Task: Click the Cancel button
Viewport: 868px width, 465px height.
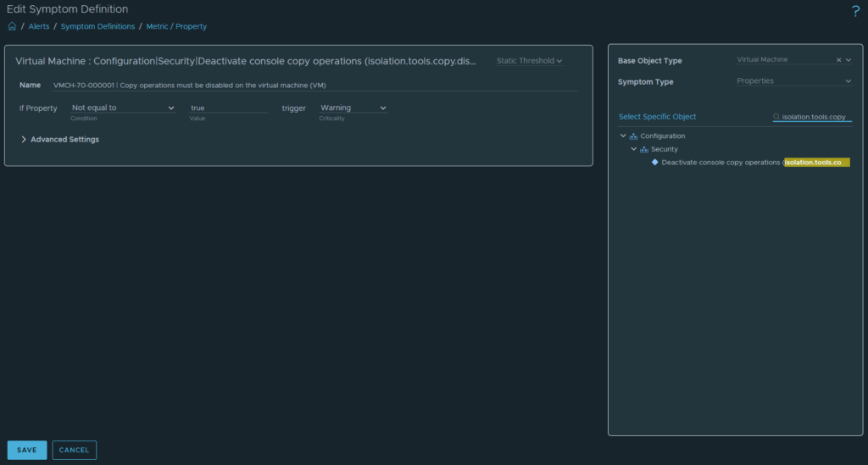Action: (x=74, y=450)
